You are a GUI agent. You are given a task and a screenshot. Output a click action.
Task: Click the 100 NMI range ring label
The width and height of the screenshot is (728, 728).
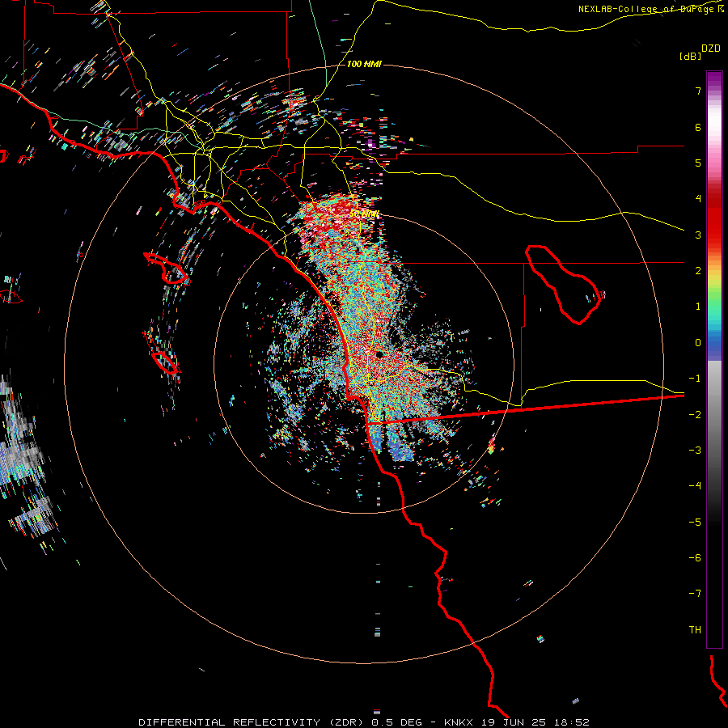pos(364,64)
